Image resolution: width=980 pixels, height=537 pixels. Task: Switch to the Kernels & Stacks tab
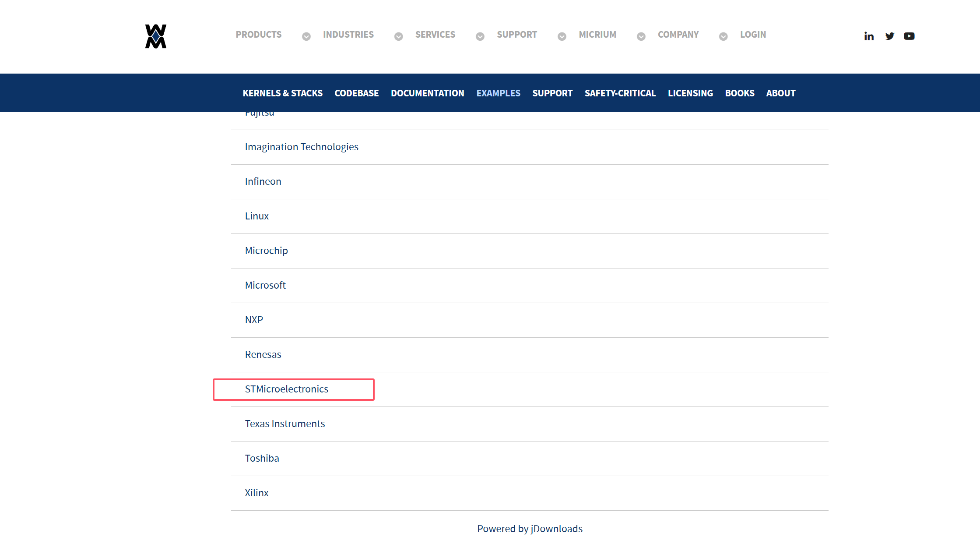pyautogui.click(x=282, y=93)
